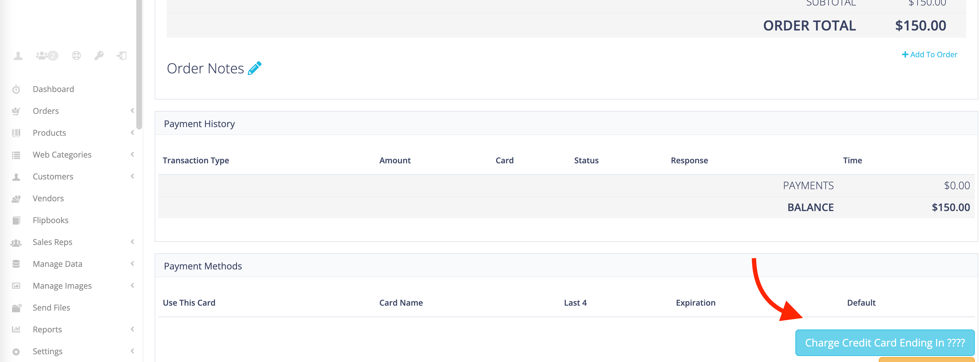
Task: Edit Order Notes using pencil icon
Action: click(254, 68)
